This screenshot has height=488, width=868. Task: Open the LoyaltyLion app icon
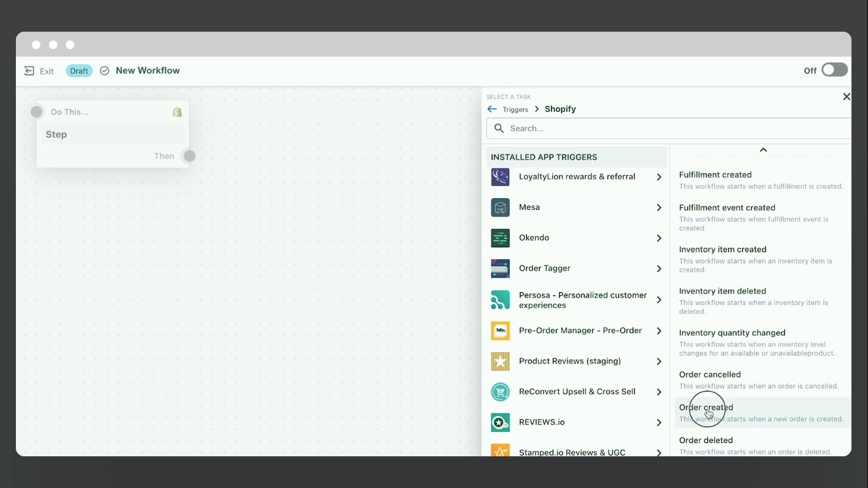click(x=500, y=177)
